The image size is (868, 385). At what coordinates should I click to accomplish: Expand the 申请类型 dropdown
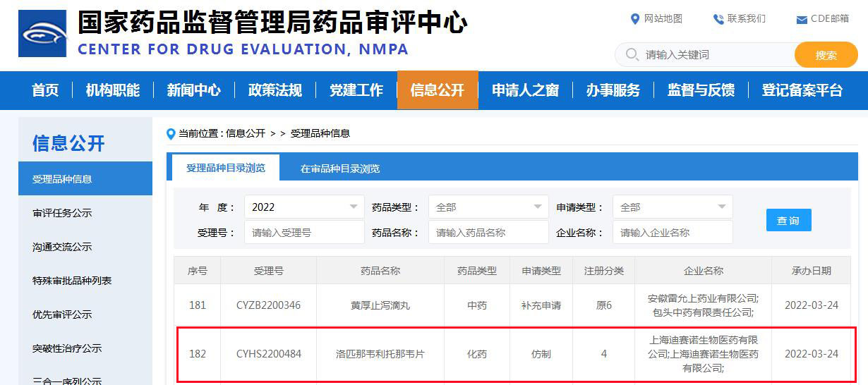tap(673, 207)
